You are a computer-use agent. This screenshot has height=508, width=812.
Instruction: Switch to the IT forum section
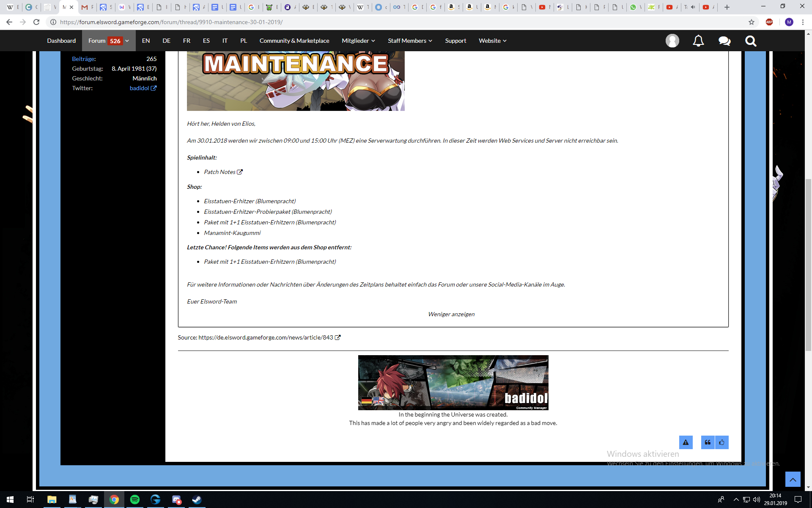pos(225,41)
